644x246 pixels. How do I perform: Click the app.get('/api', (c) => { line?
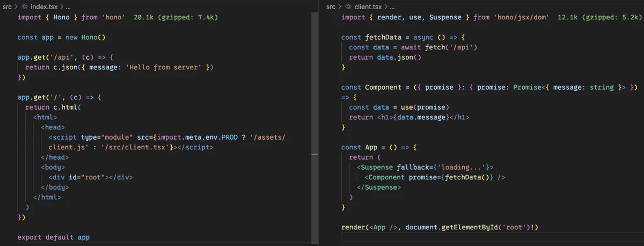point(65,57)
